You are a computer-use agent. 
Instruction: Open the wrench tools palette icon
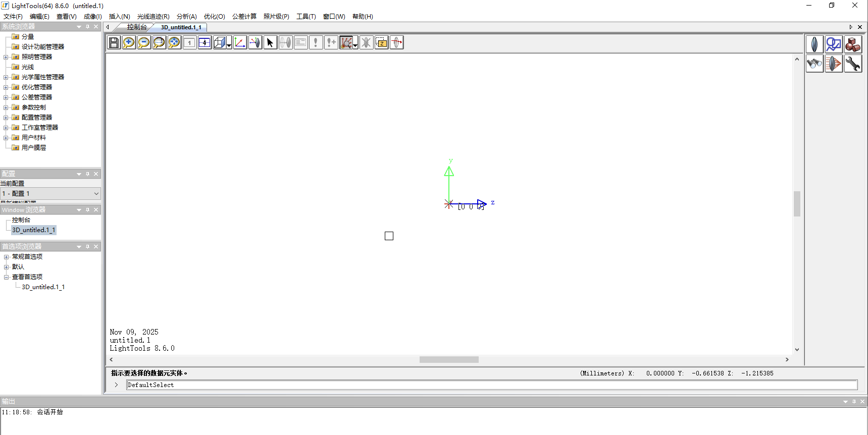853,64
